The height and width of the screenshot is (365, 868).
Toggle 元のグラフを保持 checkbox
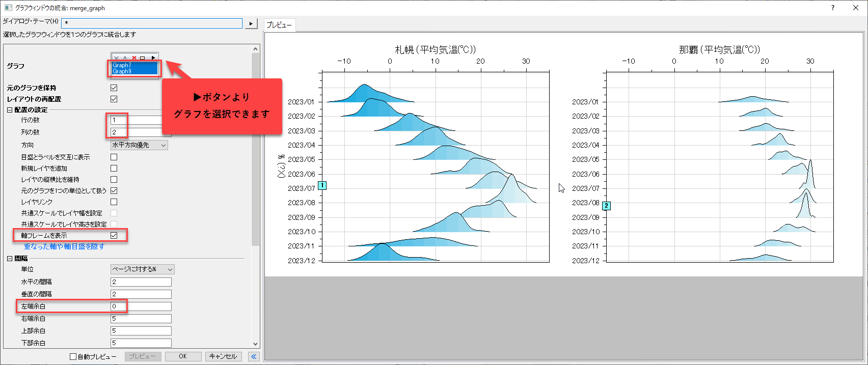coord(114,88)
